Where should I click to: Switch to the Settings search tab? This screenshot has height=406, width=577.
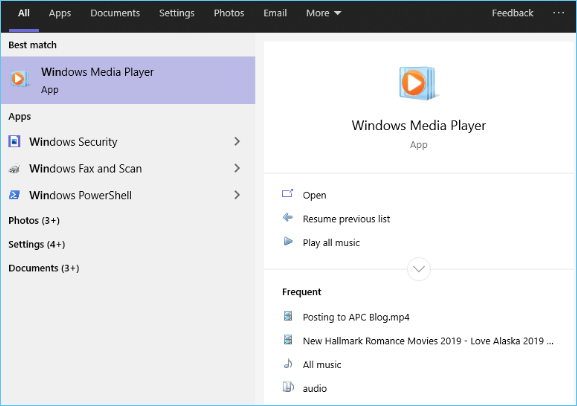click(177, 13)
